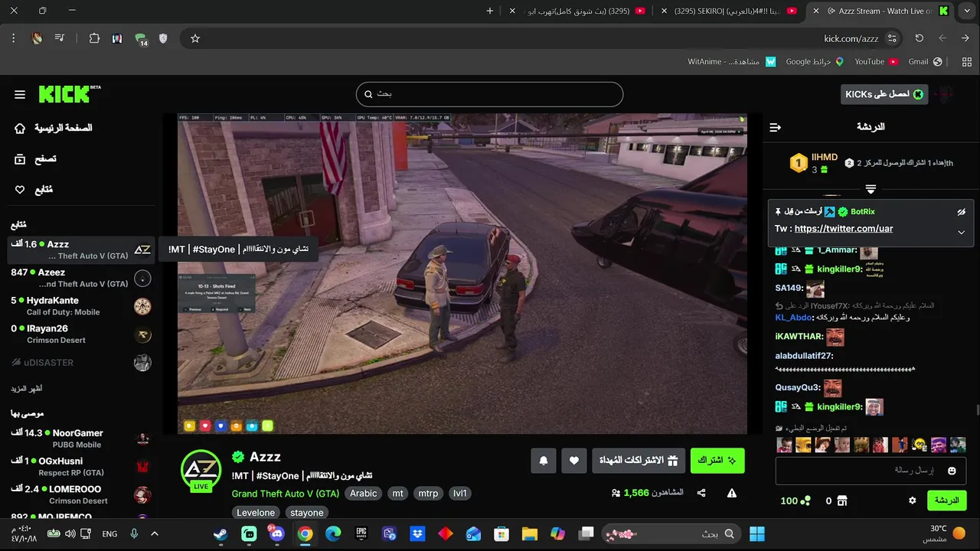980x551 pixels.
Task: Open chat settings gear
Action: pyautogui.click(x=912, y=500)
